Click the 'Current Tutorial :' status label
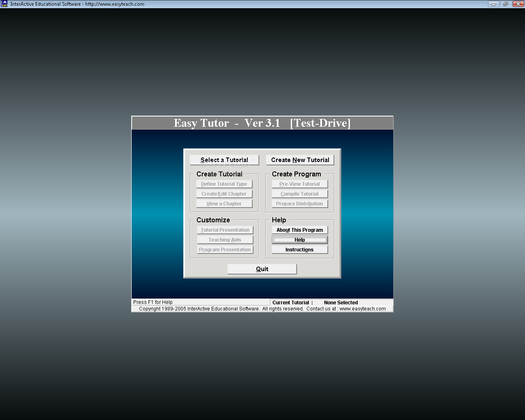525x420 pixels. click(x=292, y=303)
